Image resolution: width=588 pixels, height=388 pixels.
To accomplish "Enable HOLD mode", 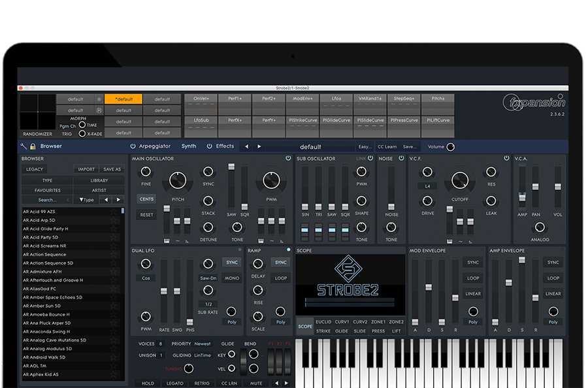I will click(x=148, y=383).
